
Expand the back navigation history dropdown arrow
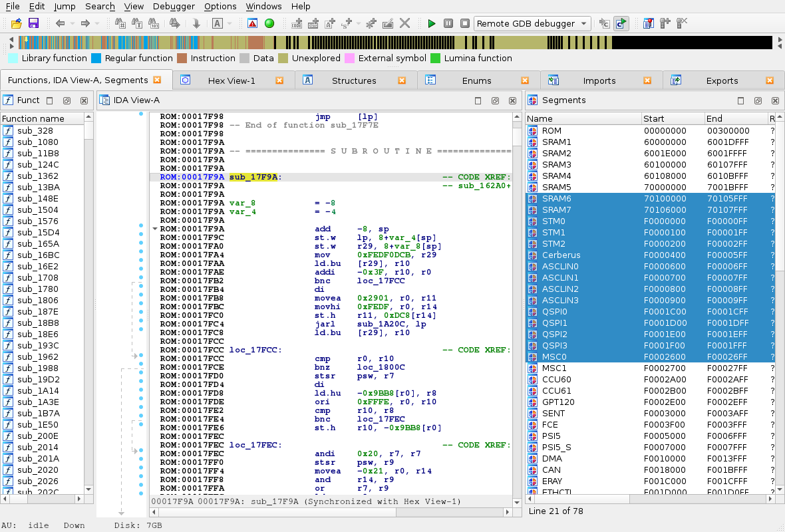pos(71,23)
